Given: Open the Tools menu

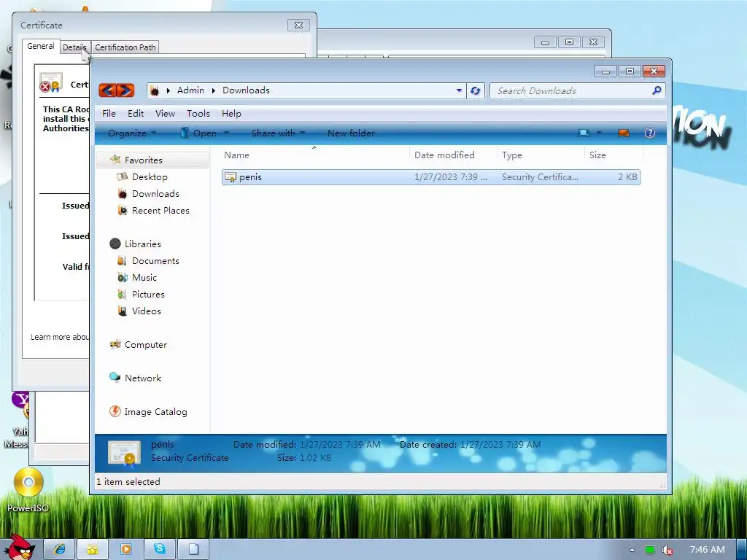Looking at the screenshot, I should [198, 113].
